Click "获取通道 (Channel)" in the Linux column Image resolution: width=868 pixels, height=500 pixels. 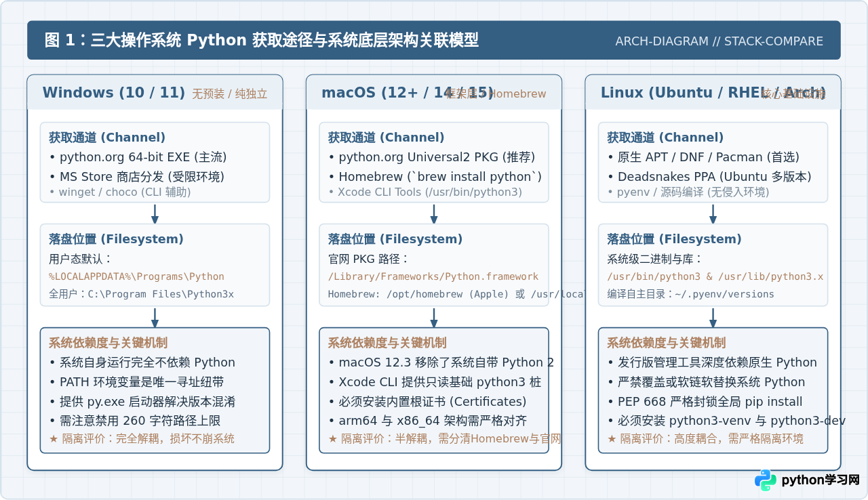665,138
